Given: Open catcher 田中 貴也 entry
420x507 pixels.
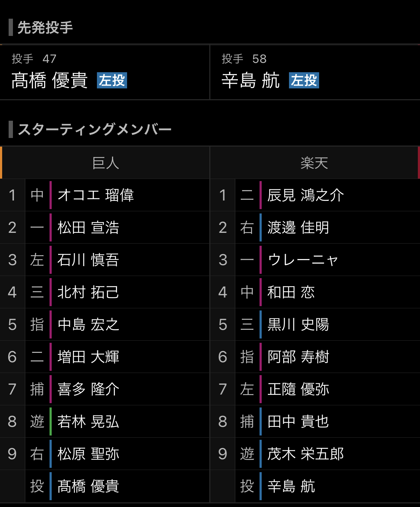Looking at the screenshot, I should point(315,421).
